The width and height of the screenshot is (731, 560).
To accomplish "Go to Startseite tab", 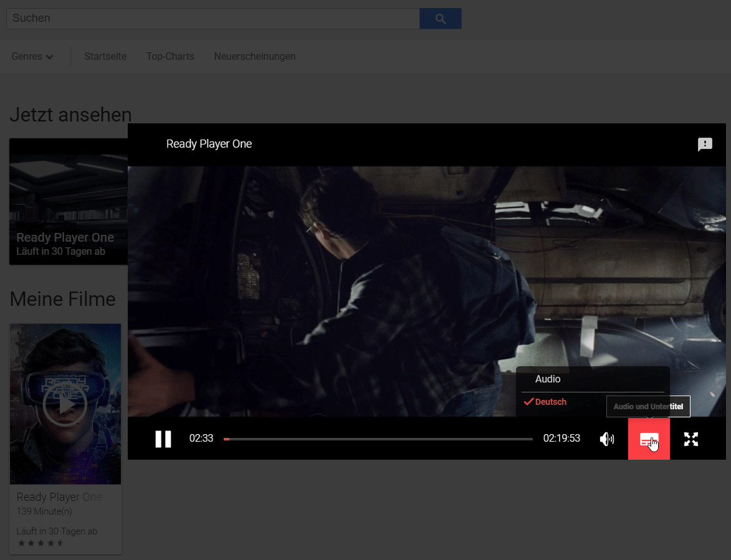I will pyautogui.click(x=105, y=56).
